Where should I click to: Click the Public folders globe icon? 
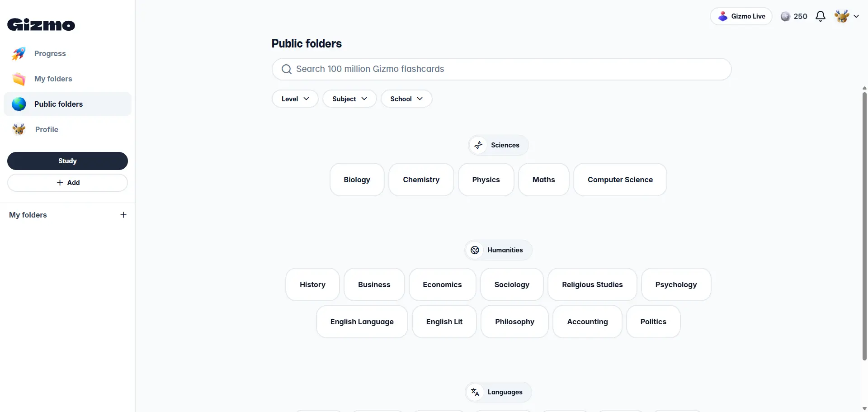(x=19, y=104)
